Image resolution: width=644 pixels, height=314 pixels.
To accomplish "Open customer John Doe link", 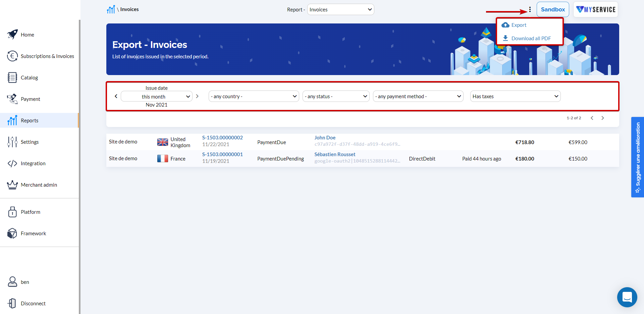I will pos(325,138).
